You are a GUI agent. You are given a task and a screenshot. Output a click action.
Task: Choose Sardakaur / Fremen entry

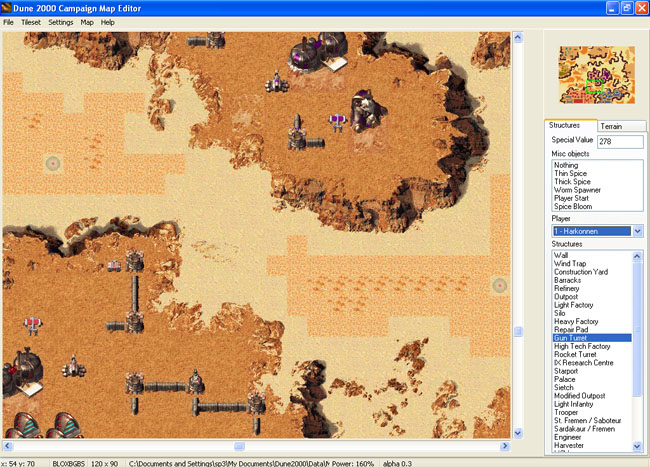(x=584, y=429)
